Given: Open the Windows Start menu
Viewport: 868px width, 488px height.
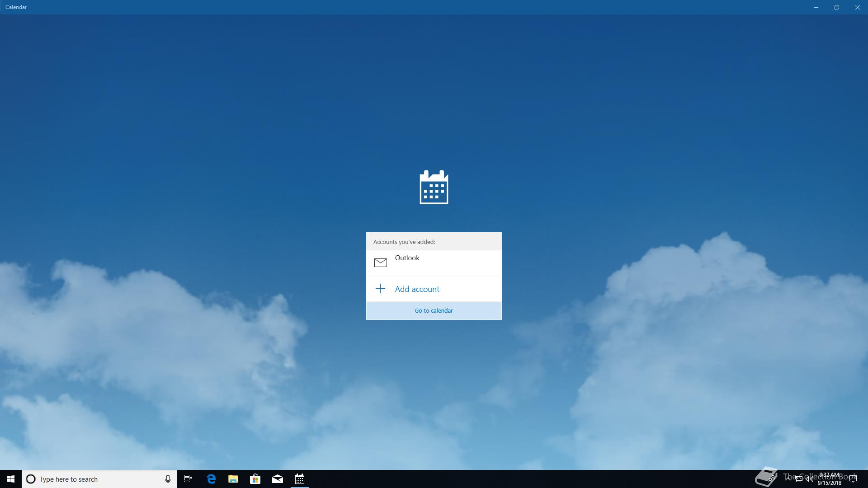Looking at the screenshot, I should (x=11, y=479).
